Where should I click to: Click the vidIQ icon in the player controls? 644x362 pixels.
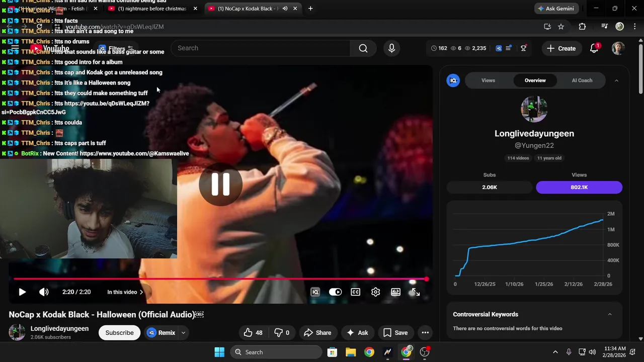coord(315,292)
